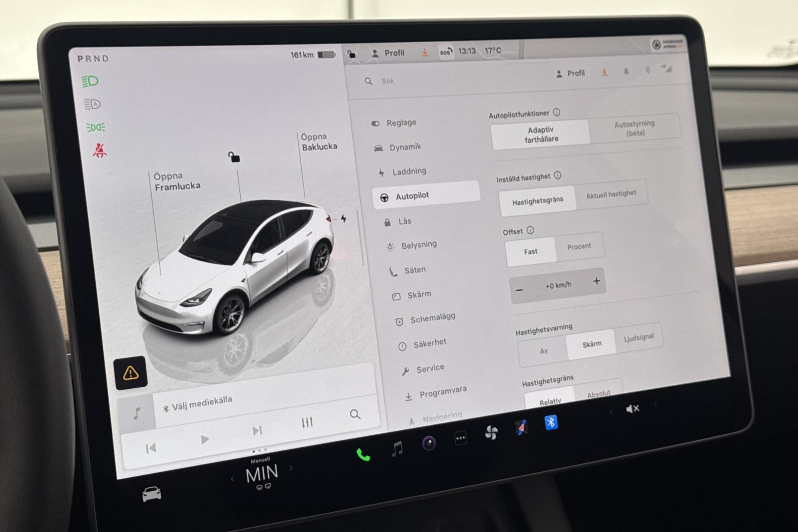
Task: Tap the unlock padlock above the car
Action: point(234,156)
